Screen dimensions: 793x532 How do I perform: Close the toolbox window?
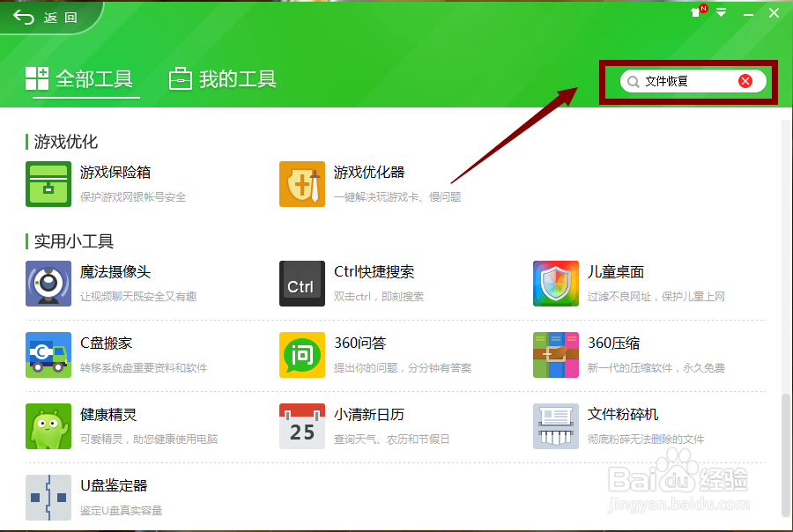click(x=774, y=12)
